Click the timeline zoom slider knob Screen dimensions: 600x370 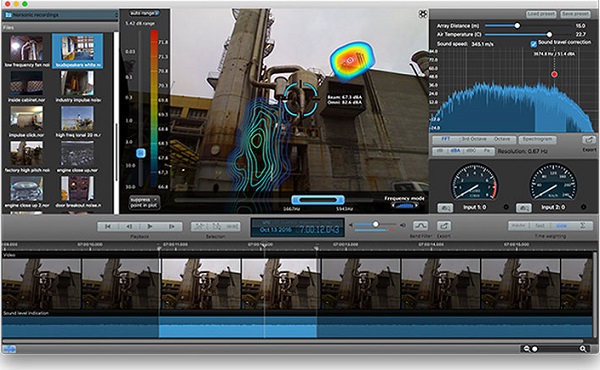[535, 349]
